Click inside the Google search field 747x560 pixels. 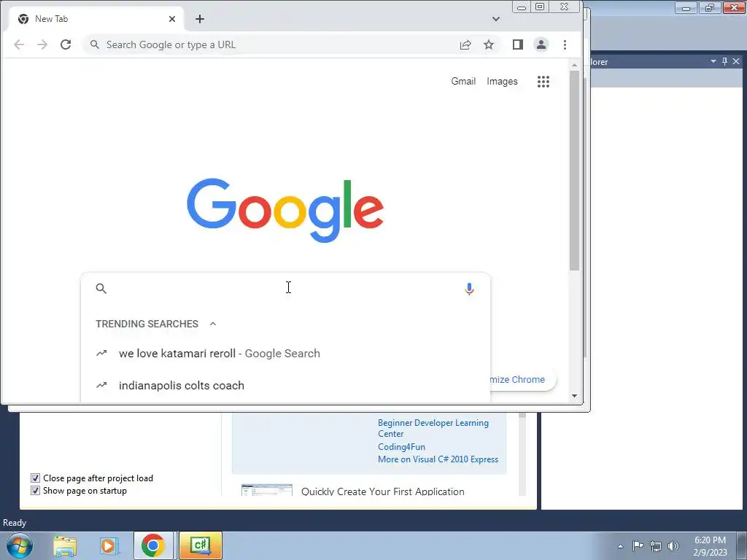pos(285,289)
